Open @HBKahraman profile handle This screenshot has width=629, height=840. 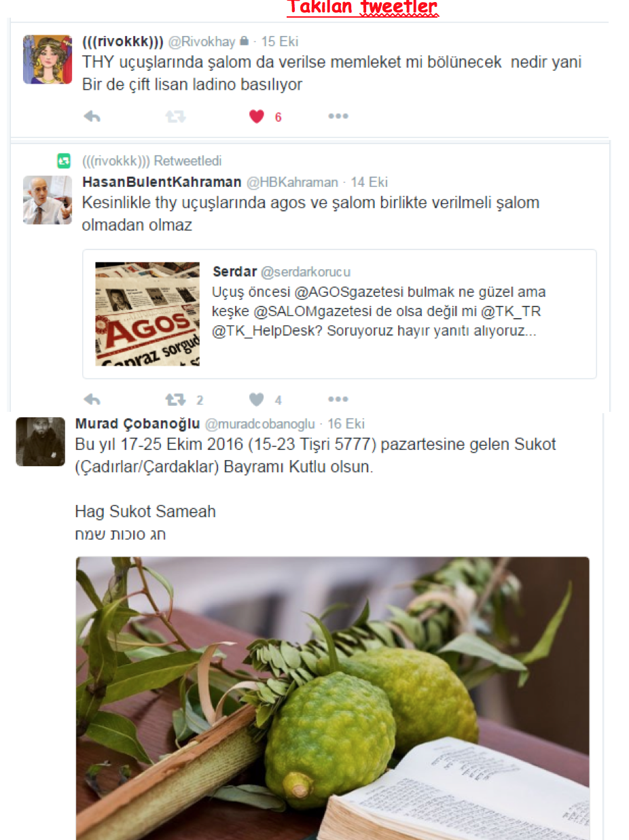coord(291,182)
